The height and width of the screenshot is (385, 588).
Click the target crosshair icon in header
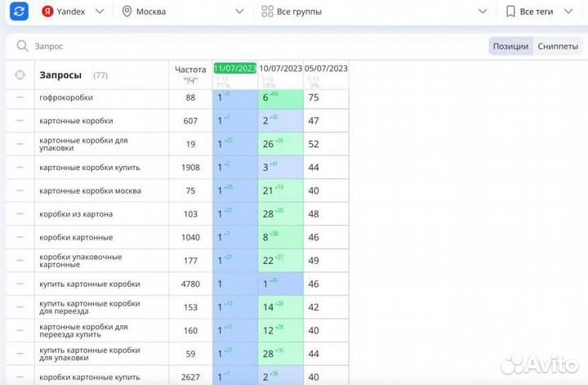coord(20,75)
